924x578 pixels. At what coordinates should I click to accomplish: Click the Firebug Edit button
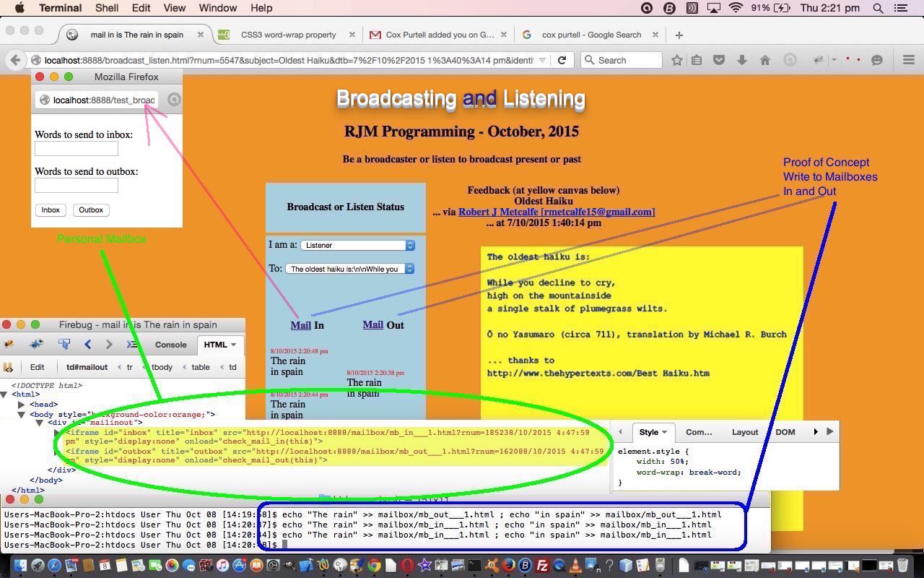click(x=37, y=367)
